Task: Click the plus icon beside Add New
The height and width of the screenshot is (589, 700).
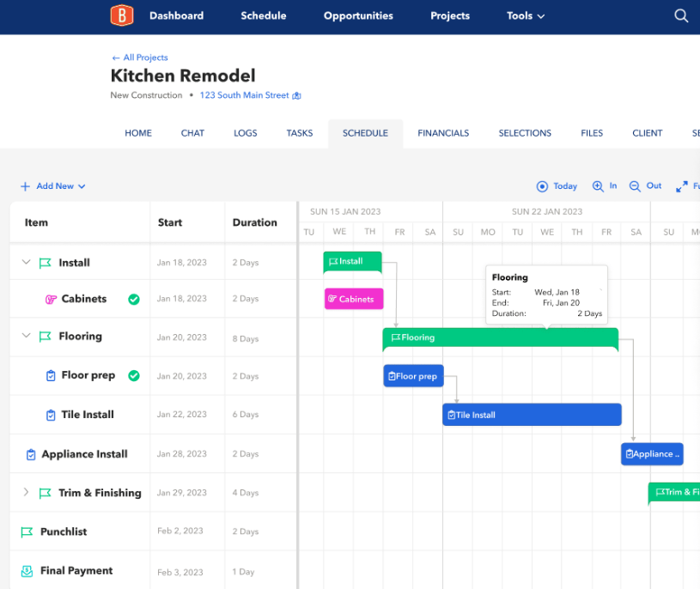Action: tap(26, 186)
